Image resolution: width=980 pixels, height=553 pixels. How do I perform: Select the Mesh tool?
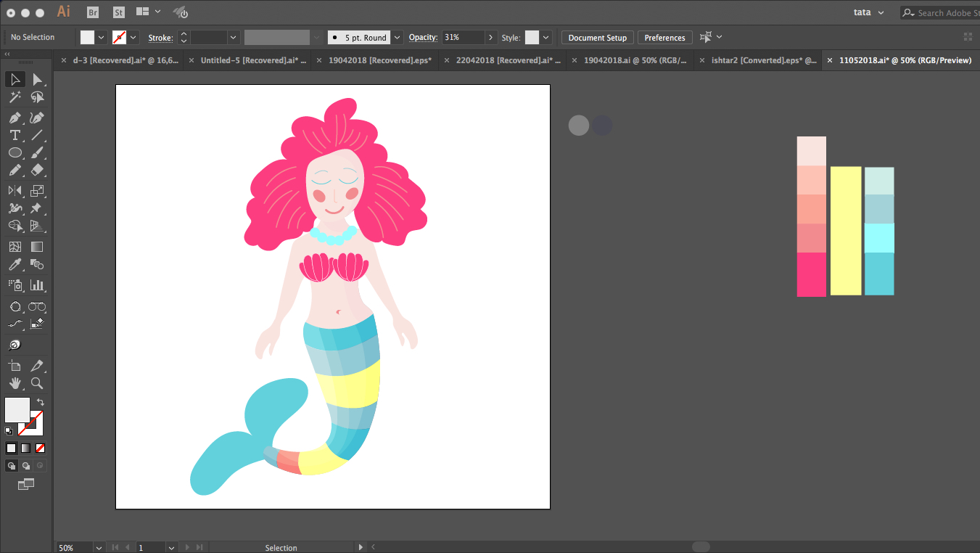15,247
